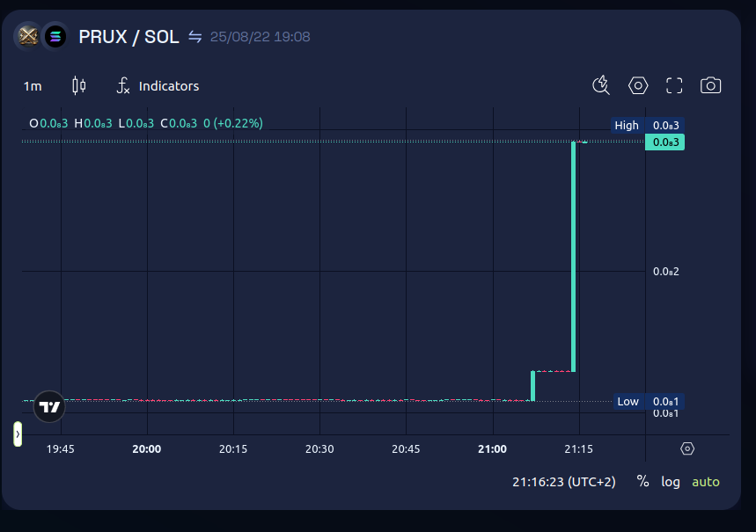Click the Solana token logo icon
Screen dimensions: 756x532
coord(55,36)
